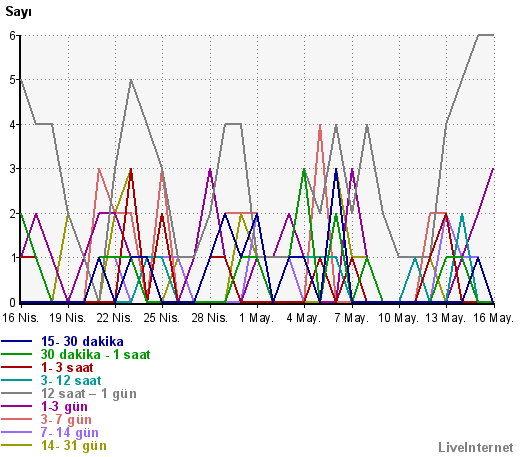Click the '1 May.' date axis label
The width and height of the screenshot is (520, 457).
(x=256, y=318)
